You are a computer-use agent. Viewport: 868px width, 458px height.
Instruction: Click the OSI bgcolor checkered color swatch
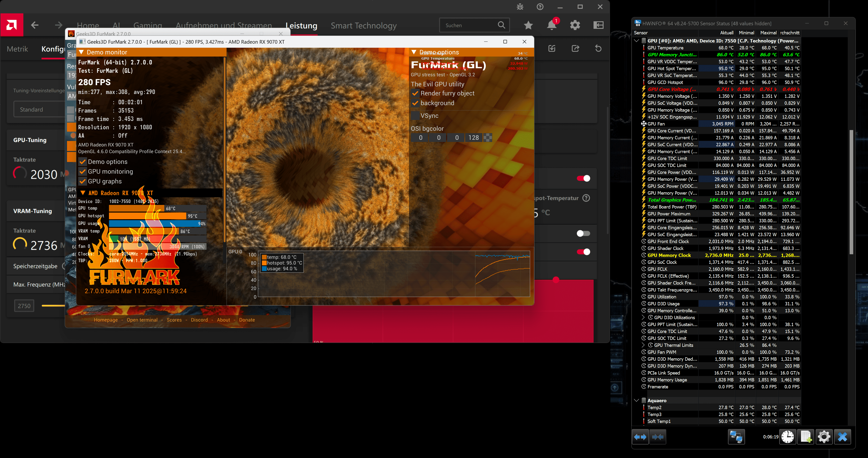(488, 137)
